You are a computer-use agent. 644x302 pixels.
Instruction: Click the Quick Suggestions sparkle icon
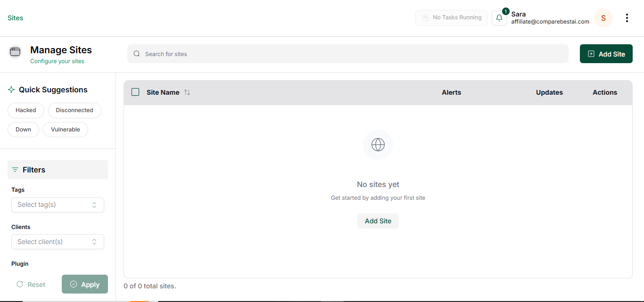click(11, 90)
